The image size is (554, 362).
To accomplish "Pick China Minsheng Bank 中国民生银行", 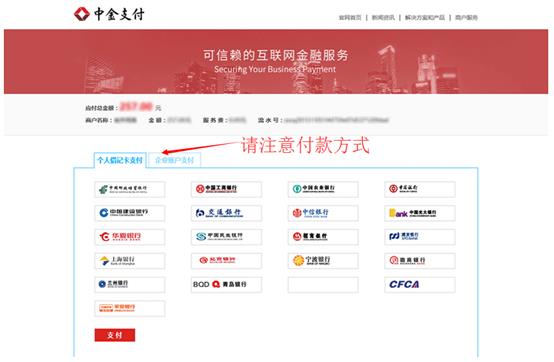I will (x=226, y=237).
